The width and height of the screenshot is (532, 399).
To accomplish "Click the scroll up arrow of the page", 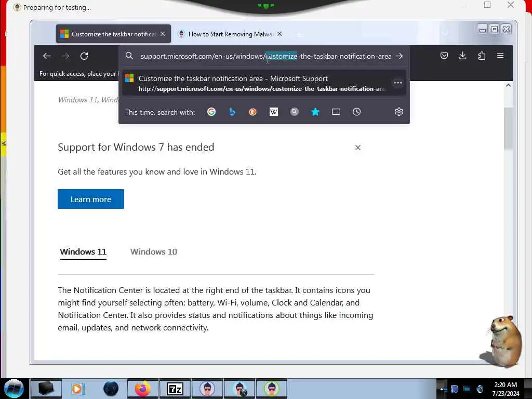I will (x=508, y=86).
